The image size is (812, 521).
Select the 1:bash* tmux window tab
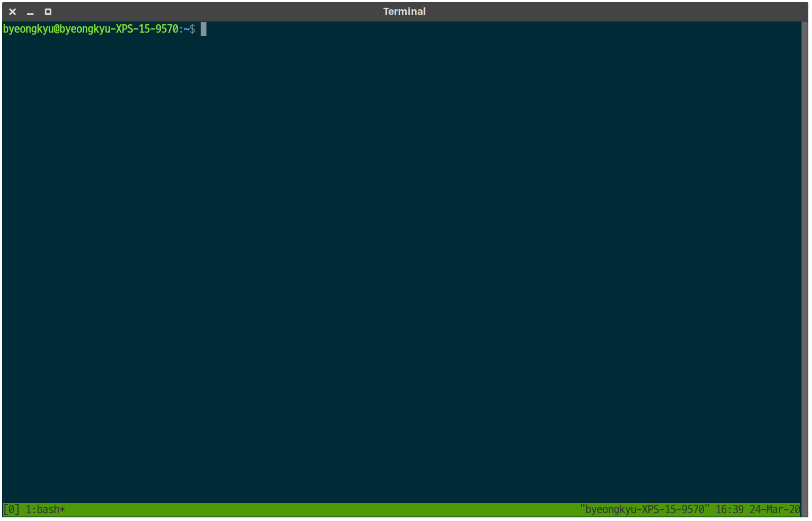45,509
